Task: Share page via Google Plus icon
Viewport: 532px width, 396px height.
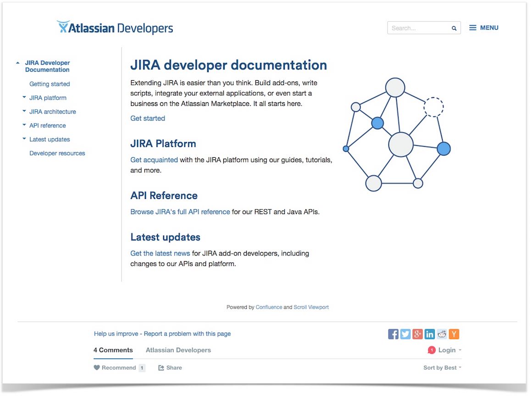Action: coord(418,334)
